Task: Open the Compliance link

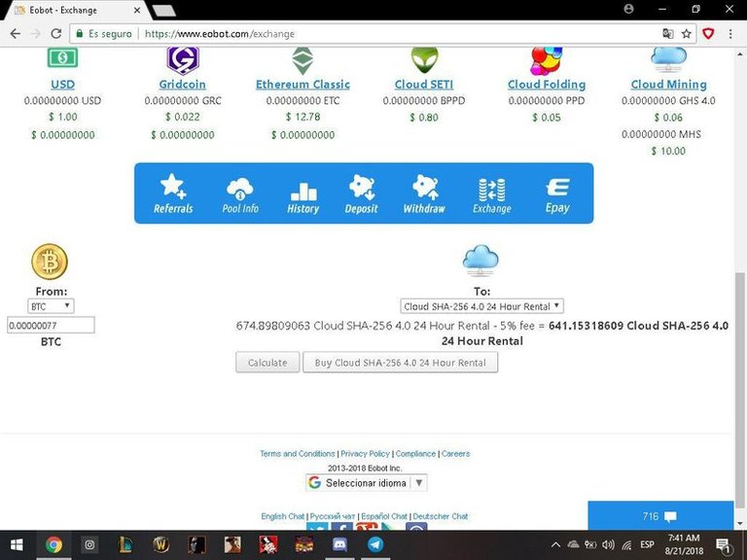Action: pyautogui.click(x=415, y=453)
